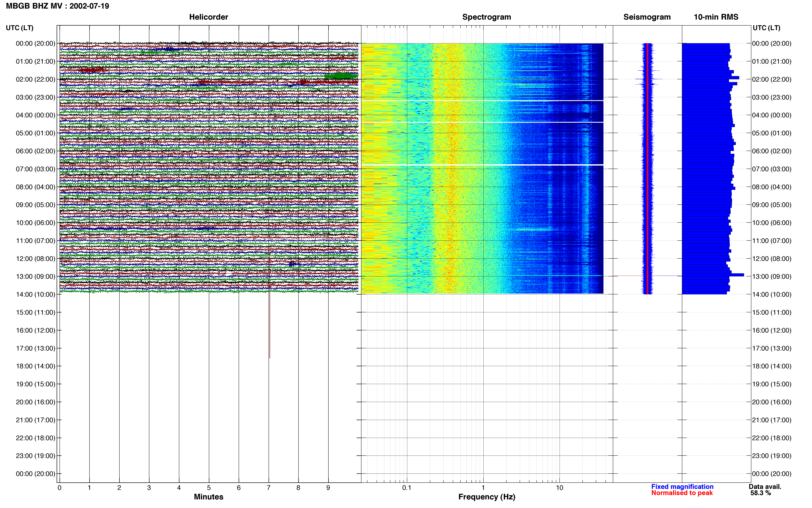Click left-axis time label "14:00 (10:00)"
This screenshot has height=508, width=812.
click(36, 294)
